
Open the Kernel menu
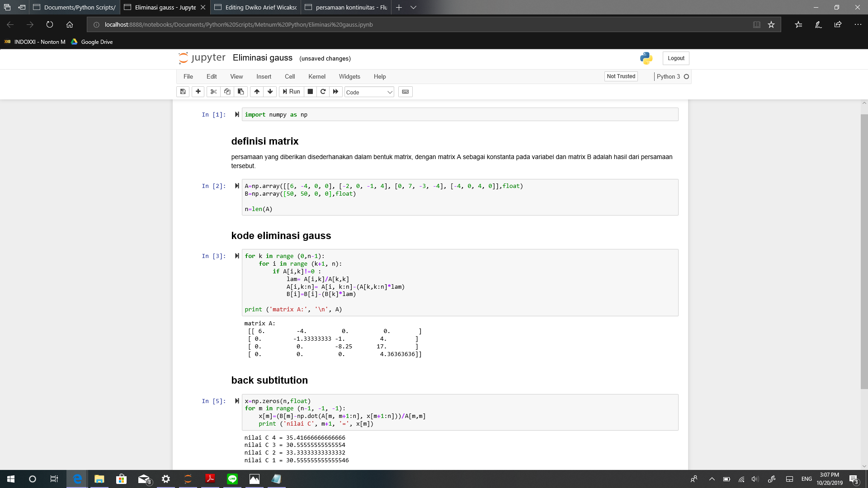tap(317, 76)
